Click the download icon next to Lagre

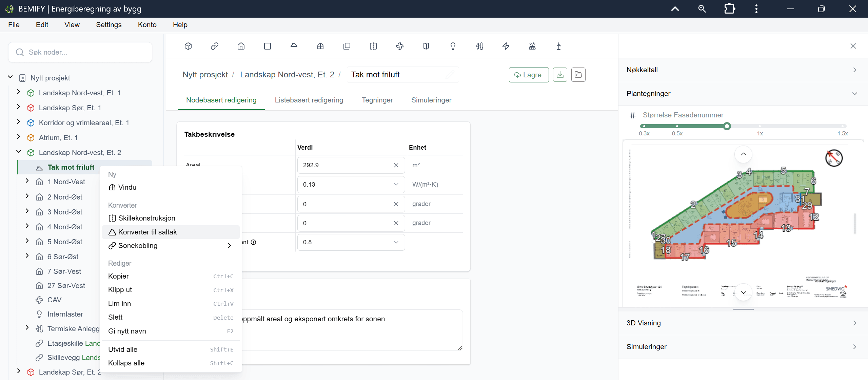pos(560,75)
